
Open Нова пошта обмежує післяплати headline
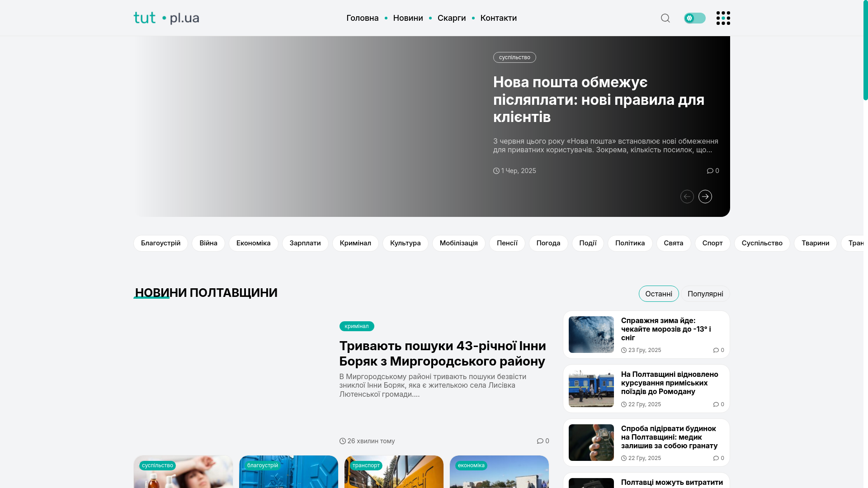click(x=599, y=99)
